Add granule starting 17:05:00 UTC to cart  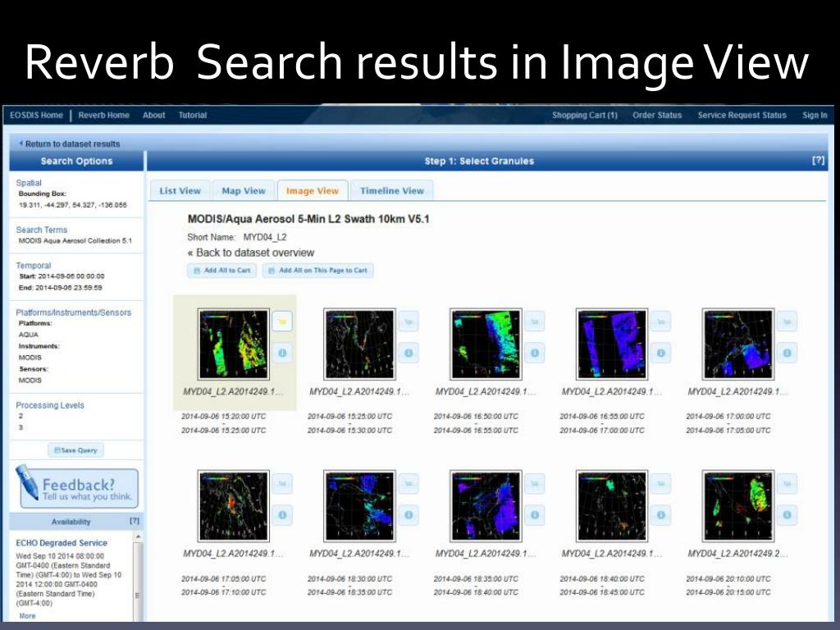282,484
